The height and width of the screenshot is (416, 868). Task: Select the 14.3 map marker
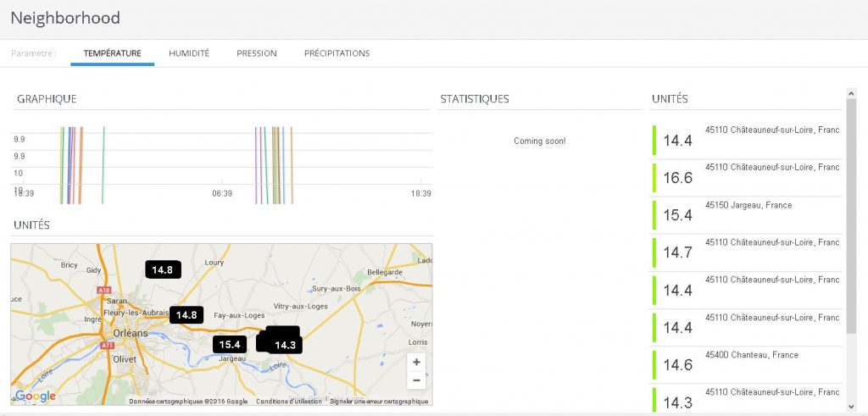285,345
